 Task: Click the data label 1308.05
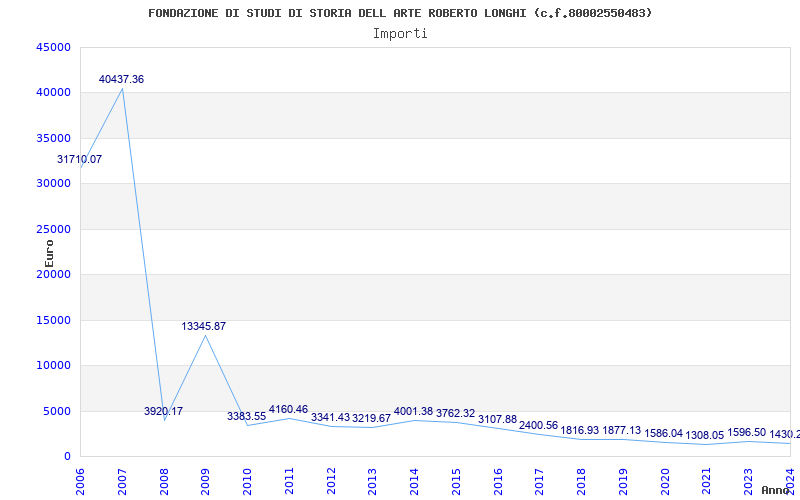pos(705,435)
